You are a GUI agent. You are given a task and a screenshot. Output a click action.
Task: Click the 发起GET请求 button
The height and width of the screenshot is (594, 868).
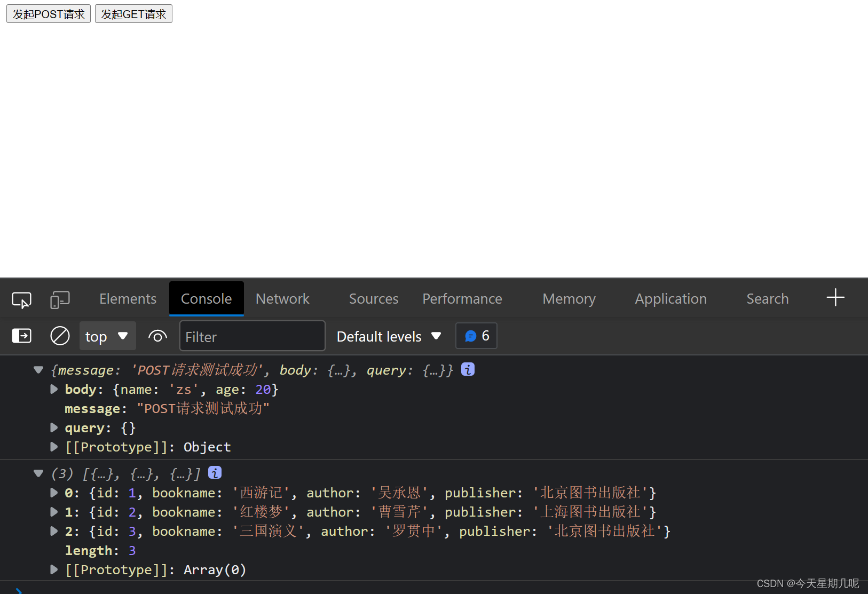pos(133,13)
